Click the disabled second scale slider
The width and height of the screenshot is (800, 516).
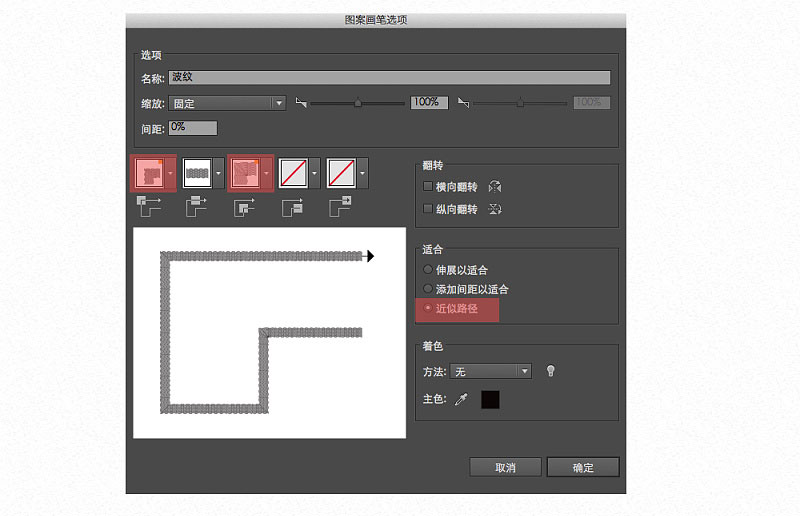point(520,104)
